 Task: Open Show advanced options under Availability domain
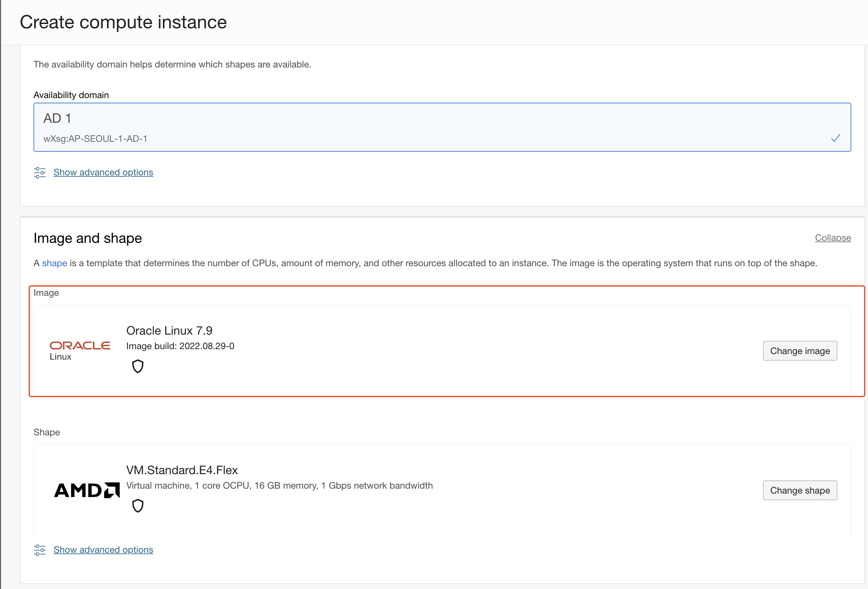click(x=103, y=172)
